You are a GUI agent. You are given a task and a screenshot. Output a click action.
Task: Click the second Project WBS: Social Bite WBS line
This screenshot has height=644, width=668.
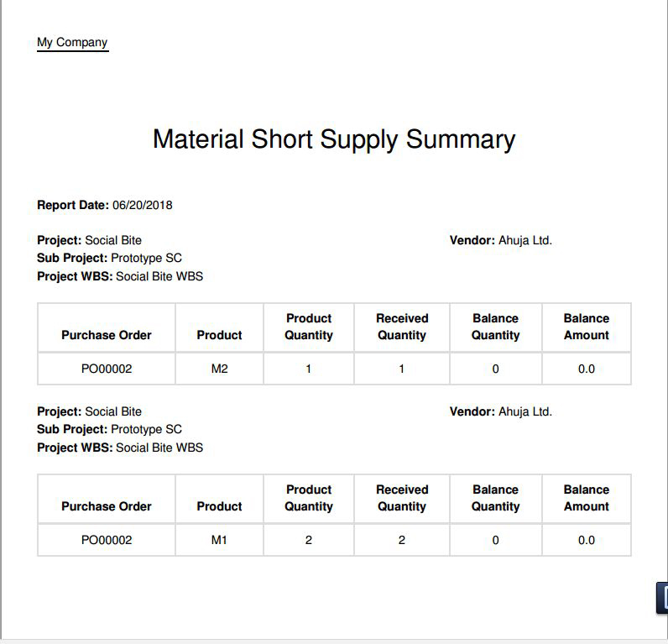tap(120, 448)
